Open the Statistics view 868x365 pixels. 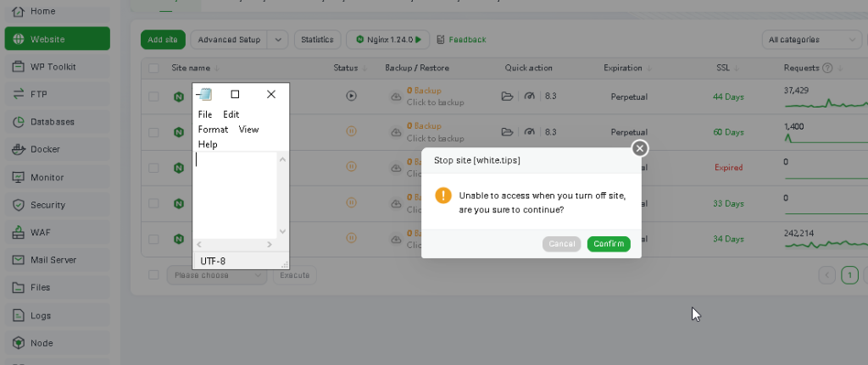point(317,40)
